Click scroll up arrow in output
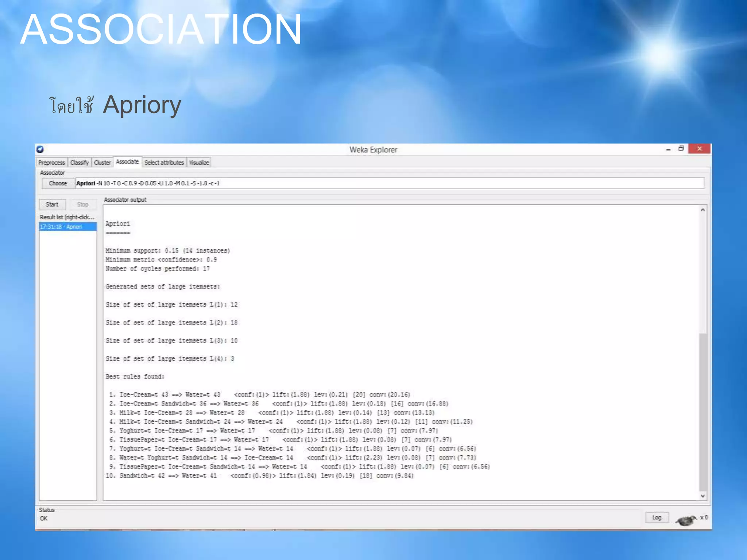 click(x=703, y=210)
